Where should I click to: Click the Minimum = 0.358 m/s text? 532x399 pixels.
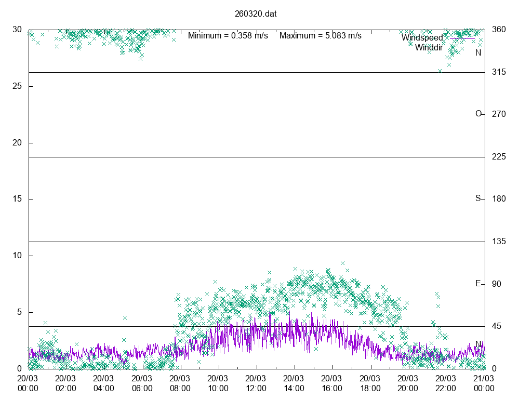pos(228,36)
